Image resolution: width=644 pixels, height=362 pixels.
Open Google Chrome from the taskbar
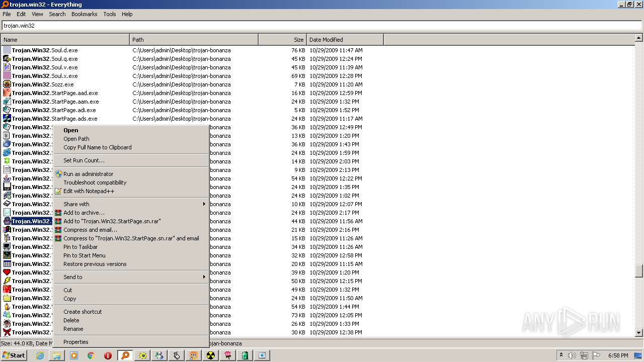coord(91,355)
